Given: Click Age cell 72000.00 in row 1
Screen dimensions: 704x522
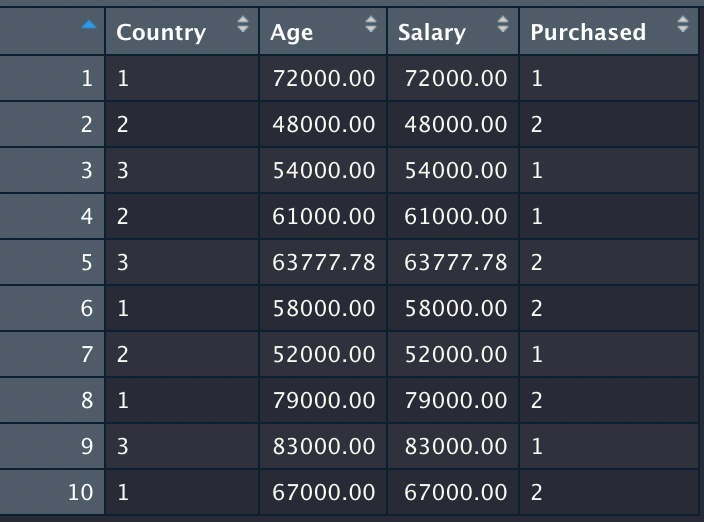Looking at the screenshot, I should (x=324, y=79).
